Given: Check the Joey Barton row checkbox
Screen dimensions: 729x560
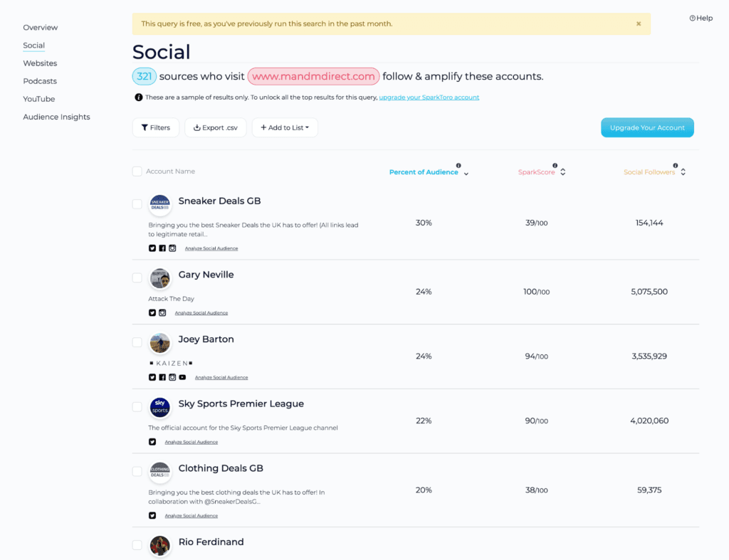Looking at the screenshot, I should point(137,342).
